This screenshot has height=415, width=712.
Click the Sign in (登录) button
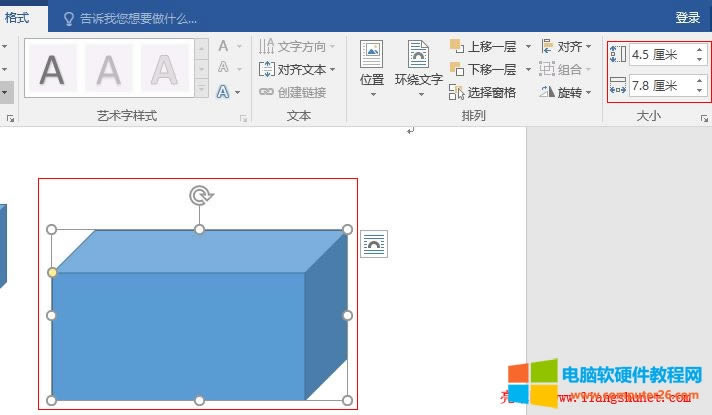[687, 18]
